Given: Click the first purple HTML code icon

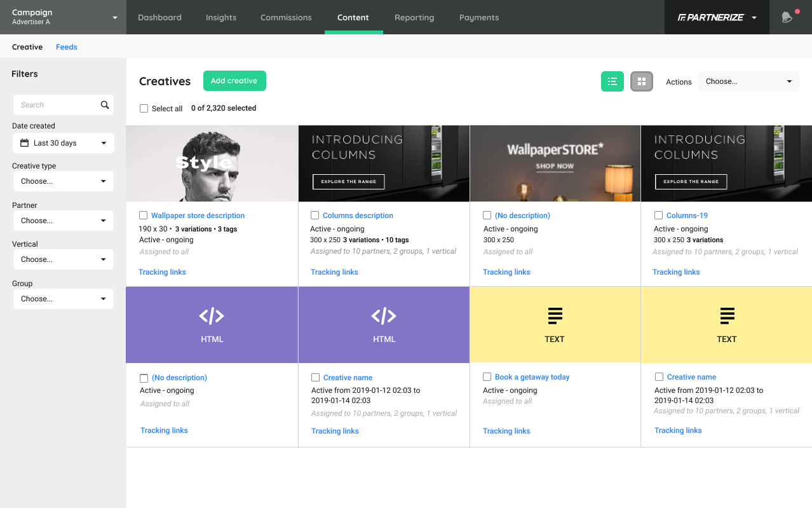Looking at the screenshot, I should click(x=212, y=316).
